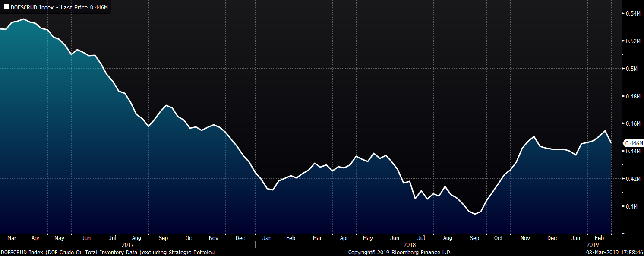Pick the 0.48M y-axis tick label
The height and width of the screenshot is (256, 644).
tap(632, 96)
